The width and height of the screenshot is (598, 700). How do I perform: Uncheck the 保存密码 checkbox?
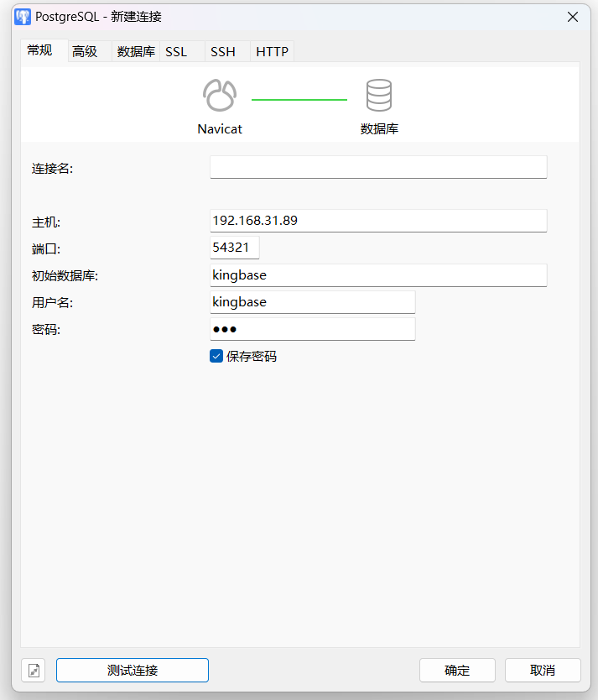point(216,356)
